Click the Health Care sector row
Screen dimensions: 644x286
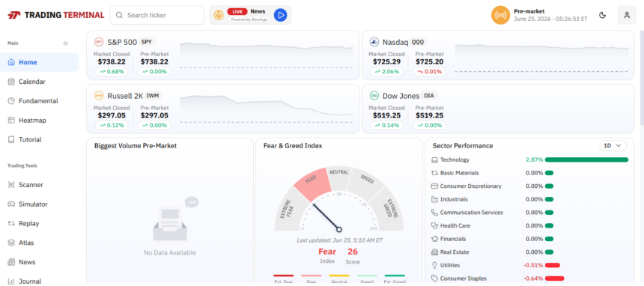pyautogui.click(x=529, y=225)
